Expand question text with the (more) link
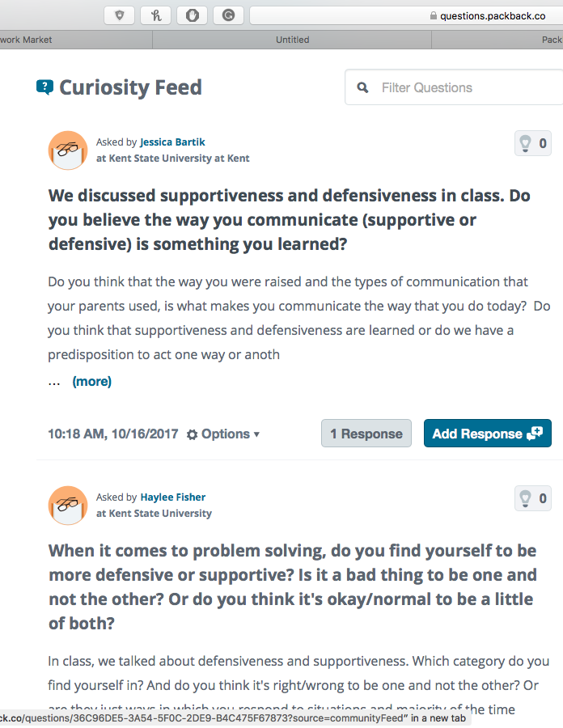The image size is (563, 728). coord(92,381)
